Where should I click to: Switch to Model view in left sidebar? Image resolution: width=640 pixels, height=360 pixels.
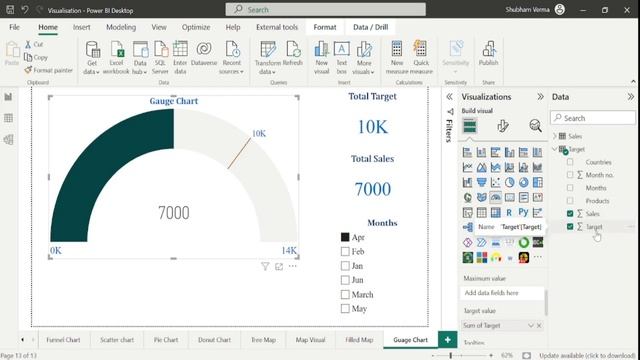pyautogui.click(x=8, y=140)
